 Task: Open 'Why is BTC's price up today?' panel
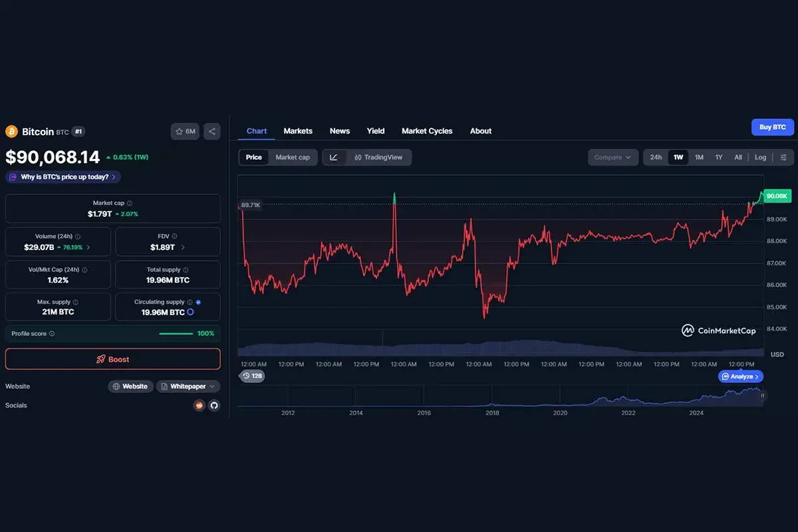coord(62,176)
